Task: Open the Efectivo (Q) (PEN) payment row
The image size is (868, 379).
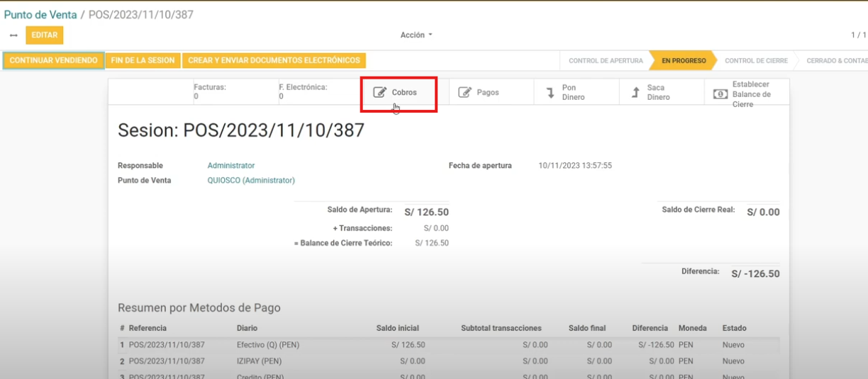Action: click(266, 345)
